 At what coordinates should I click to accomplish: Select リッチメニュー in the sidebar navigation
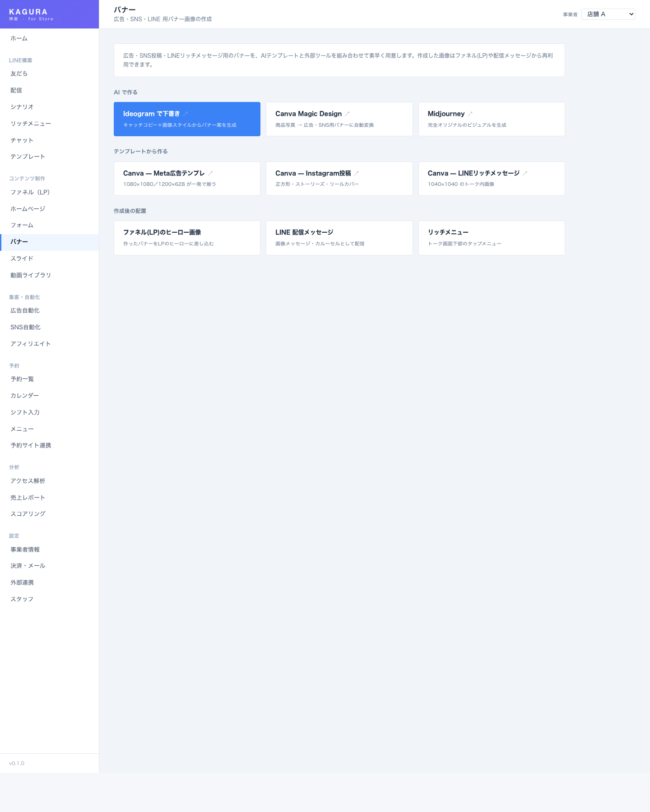click(x=31, y=124)
